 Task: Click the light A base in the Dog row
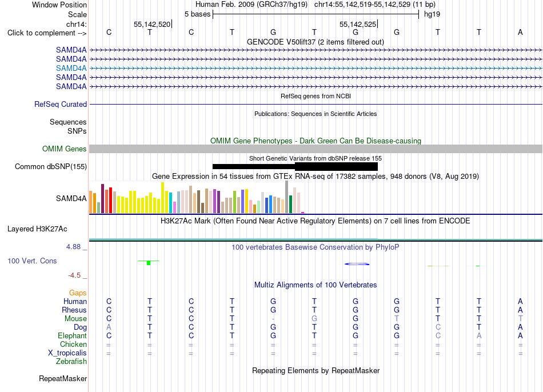109,327
